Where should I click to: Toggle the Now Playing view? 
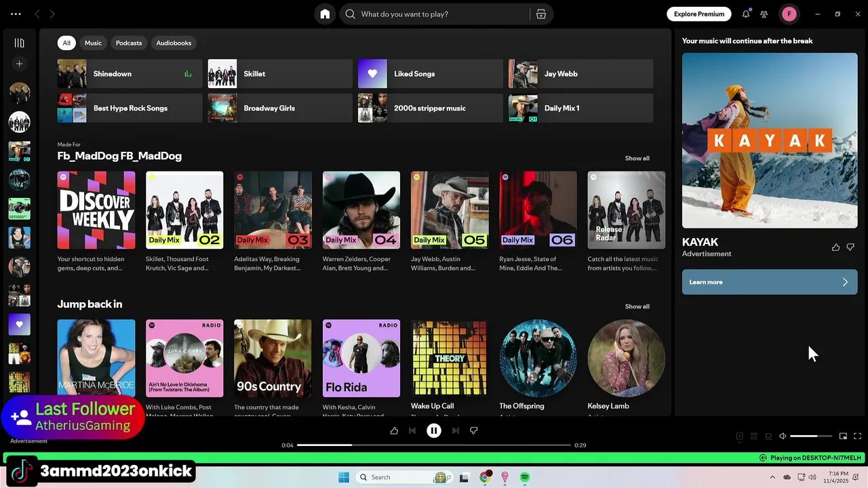(740, 436)
